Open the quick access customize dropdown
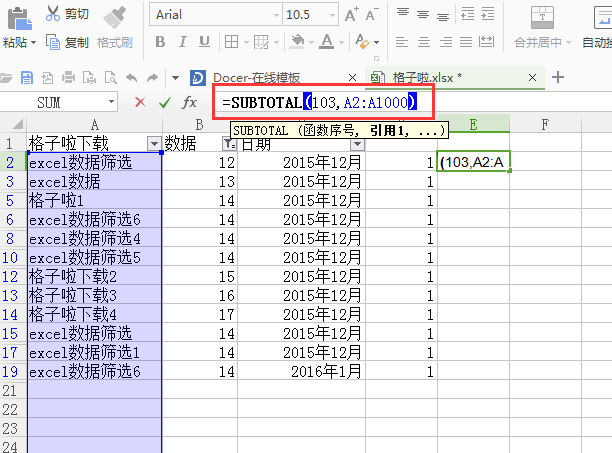The width and height of the screenshot is (612, 453). click(x=175, y=78)
